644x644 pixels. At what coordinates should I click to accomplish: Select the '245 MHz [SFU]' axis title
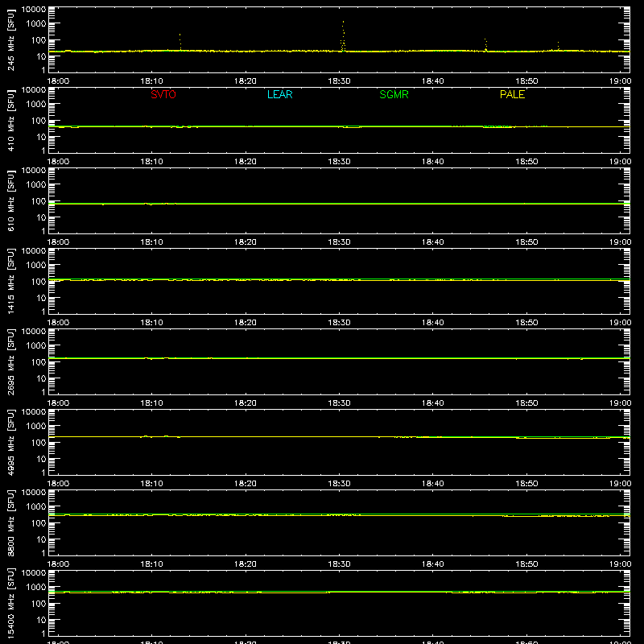tap(10, 40)
